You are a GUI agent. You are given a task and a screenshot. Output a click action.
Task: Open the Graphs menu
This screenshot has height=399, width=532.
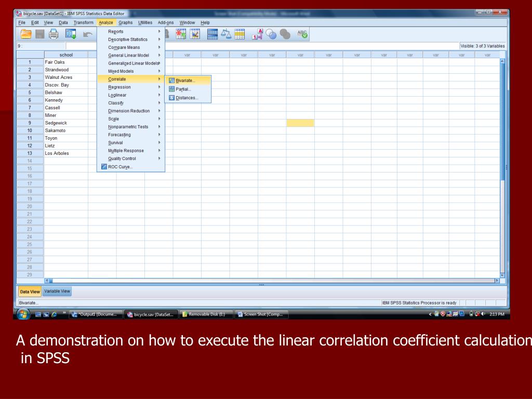coord(126,22)
